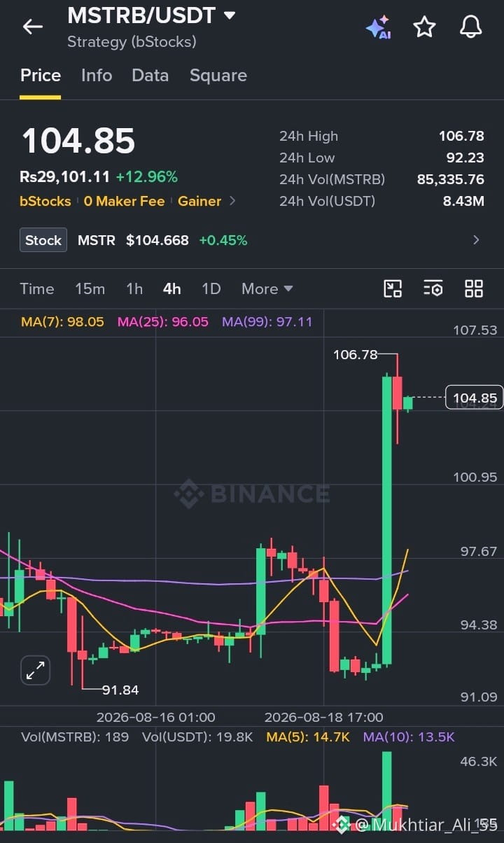The width and height of the screenshot is (504, 843).
Task: Tap the bStocks tag
Action: pos(45,201)
